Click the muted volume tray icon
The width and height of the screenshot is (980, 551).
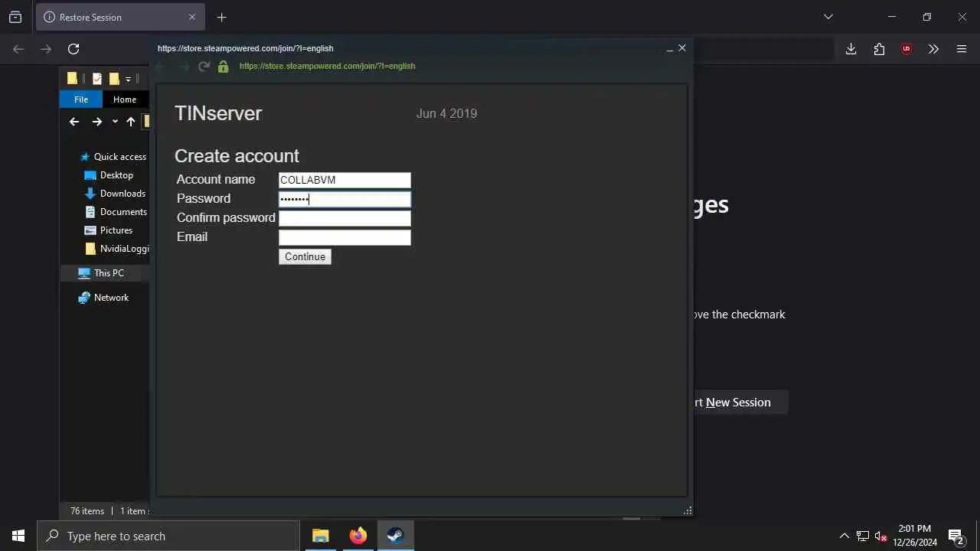pos(880,536)
